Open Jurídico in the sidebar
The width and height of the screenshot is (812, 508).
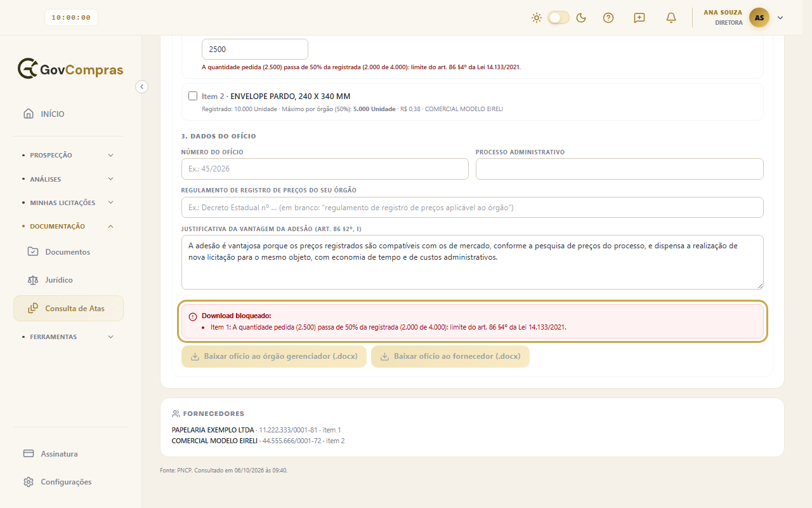point(69,280)
